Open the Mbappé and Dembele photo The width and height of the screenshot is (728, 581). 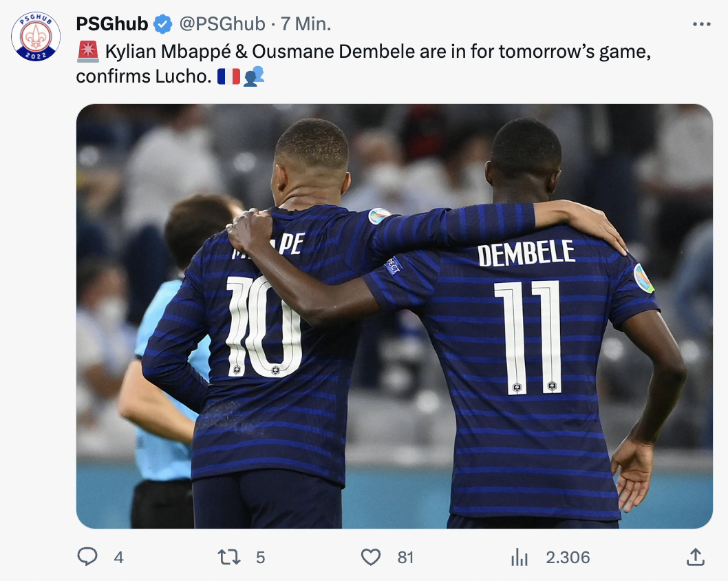click(394, 316)
